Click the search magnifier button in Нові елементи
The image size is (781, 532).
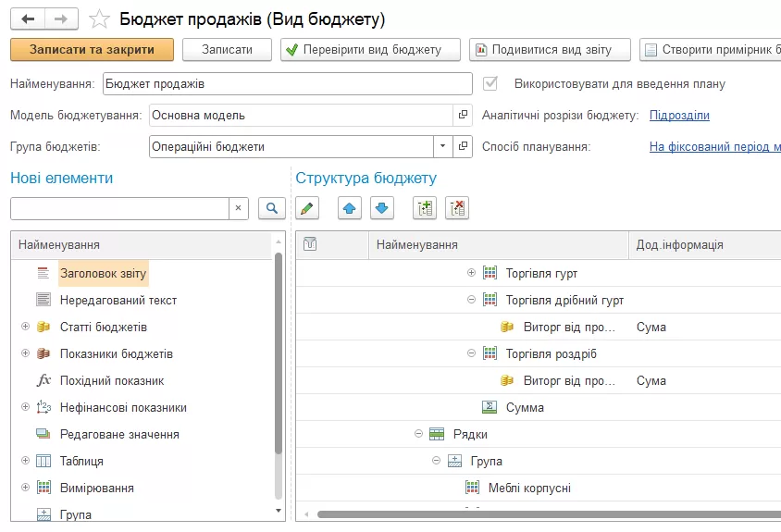pos(272,208)
